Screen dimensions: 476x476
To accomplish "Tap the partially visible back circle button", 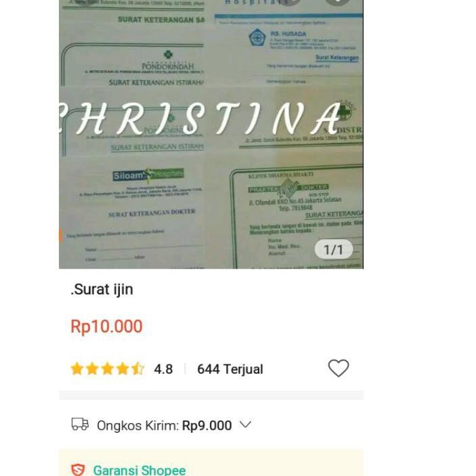I will (x=85, y=2).
